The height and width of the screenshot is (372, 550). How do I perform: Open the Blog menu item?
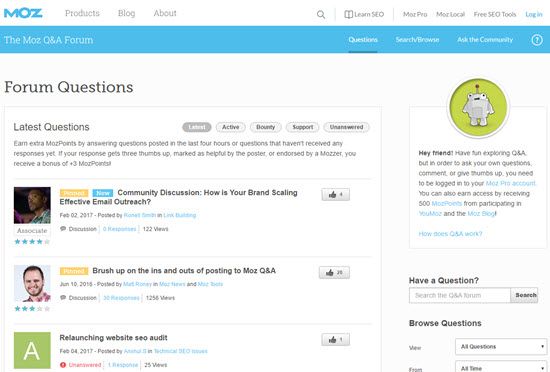(127, 13)
